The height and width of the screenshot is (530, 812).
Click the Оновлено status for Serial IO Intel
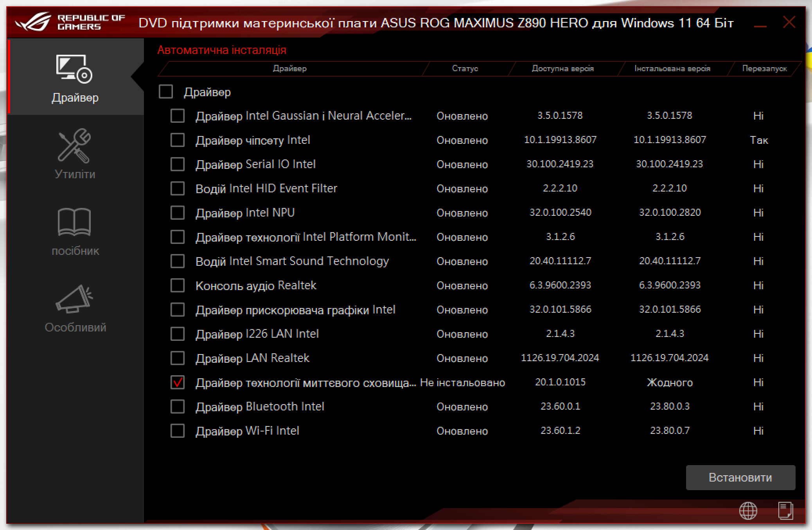(462, 165)
